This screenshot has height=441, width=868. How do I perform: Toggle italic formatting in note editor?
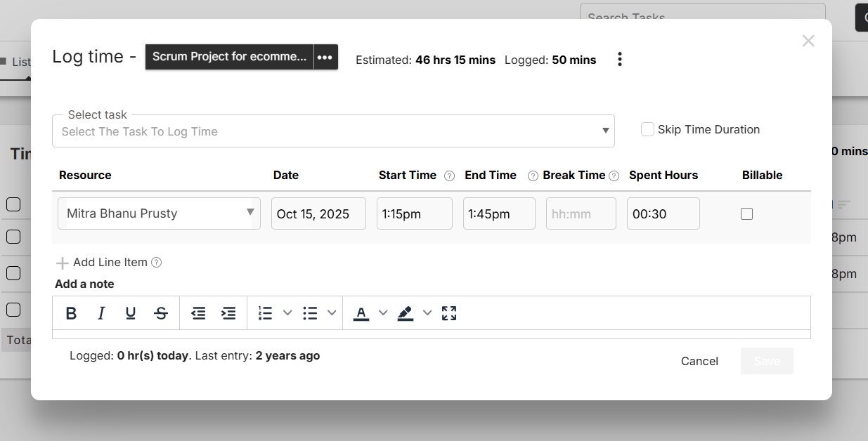click(101, 313)
